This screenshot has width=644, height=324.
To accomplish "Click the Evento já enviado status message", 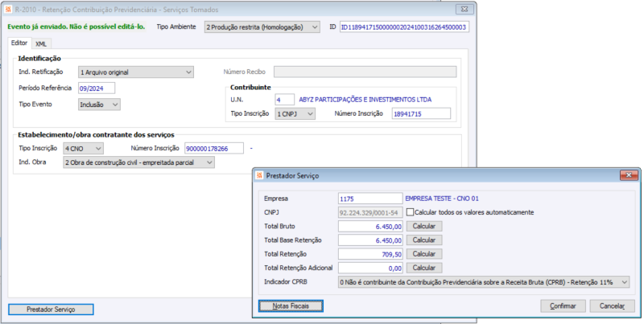I will (x=76, y=27).
